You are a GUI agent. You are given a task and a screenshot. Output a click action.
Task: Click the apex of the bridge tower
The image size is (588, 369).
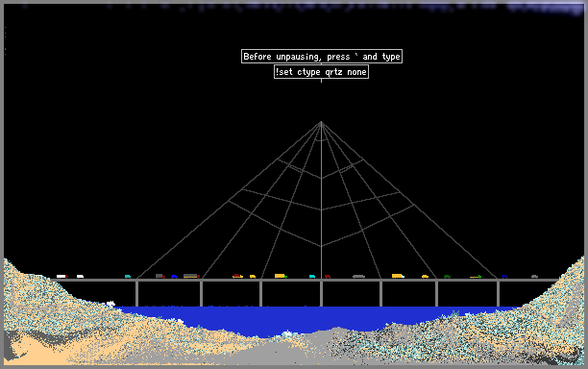[x=321, y=122]
